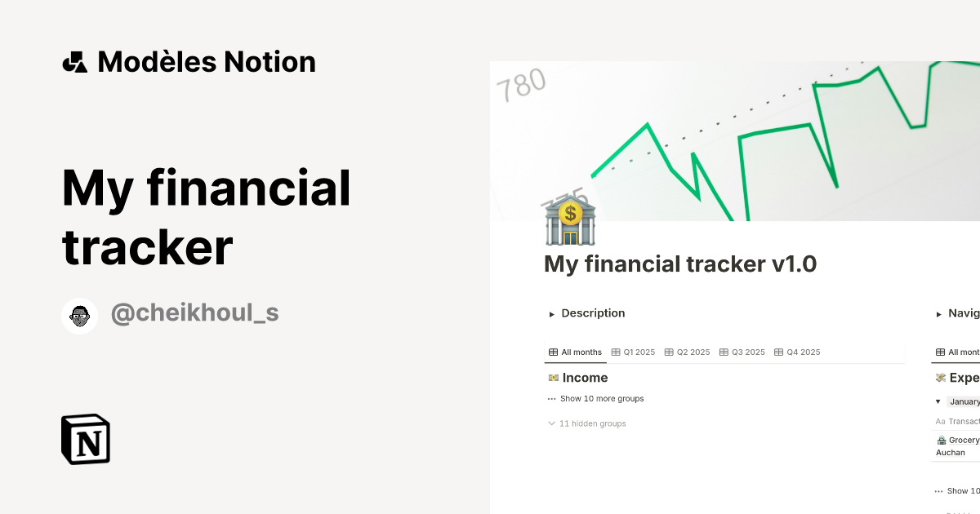This screenshot has height=514, width=980.
Task: Click the banknote icon beside Income
Action: point(552,378)
